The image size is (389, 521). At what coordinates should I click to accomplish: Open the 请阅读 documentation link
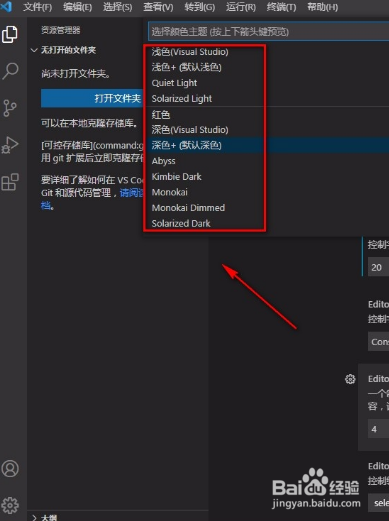[132, 193]
